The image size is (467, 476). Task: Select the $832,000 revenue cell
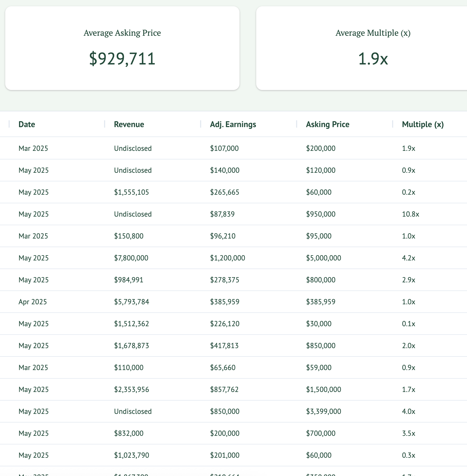129,433
